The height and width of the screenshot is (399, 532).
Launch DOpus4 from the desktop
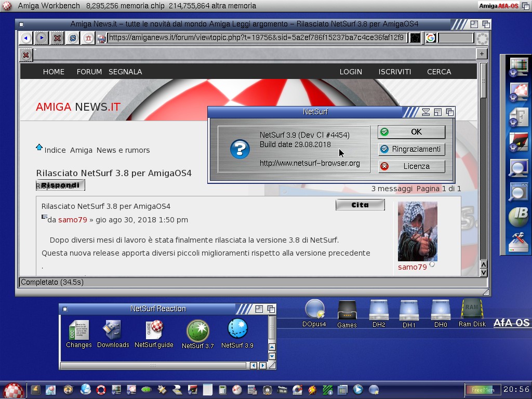[x=314, y=310]
